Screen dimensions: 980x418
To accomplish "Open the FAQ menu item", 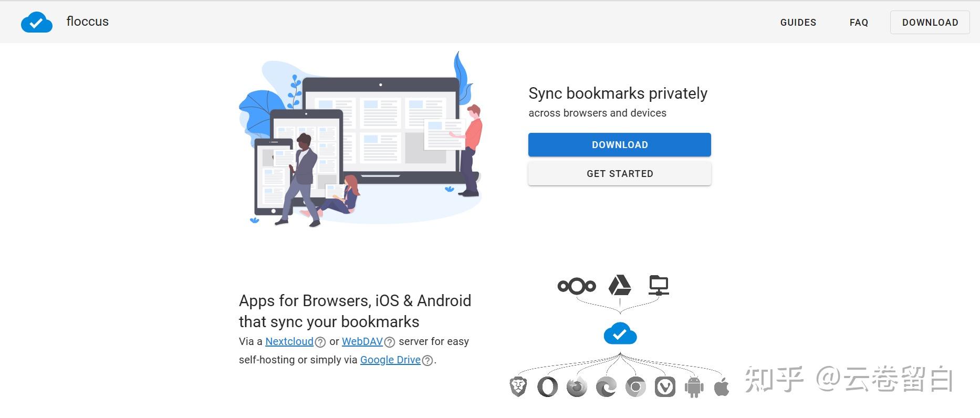I will (x=859, y=22).
